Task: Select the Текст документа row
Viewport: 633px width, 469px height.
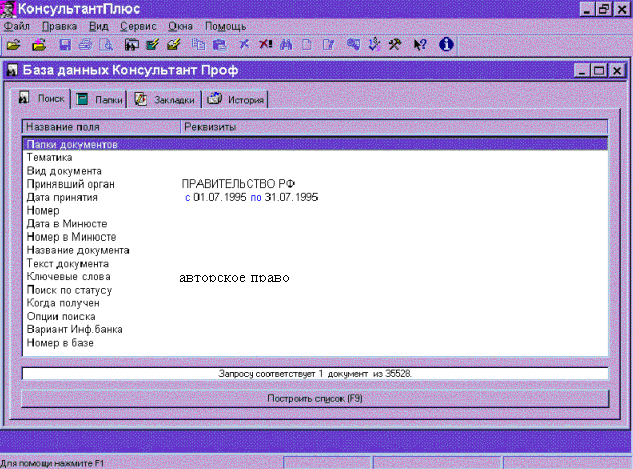Action: tap(315, 264)
